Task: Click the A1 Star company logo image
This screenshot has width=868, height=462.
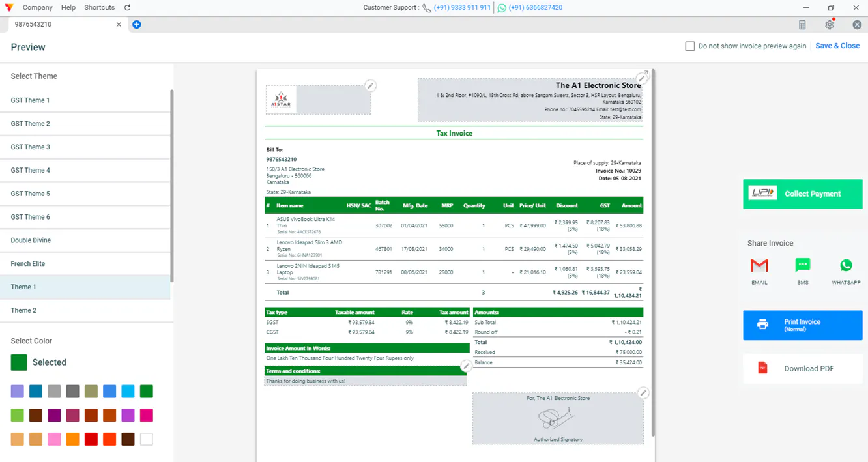Action: pyautogui.click(x=282, y=100)
